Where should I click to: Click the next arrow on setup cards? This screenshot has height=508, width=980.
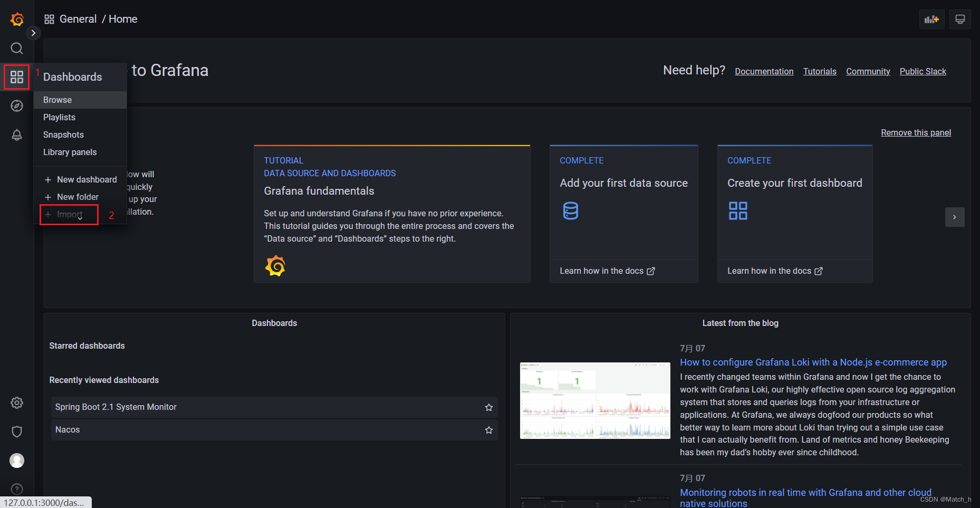(x=954, y=217)
